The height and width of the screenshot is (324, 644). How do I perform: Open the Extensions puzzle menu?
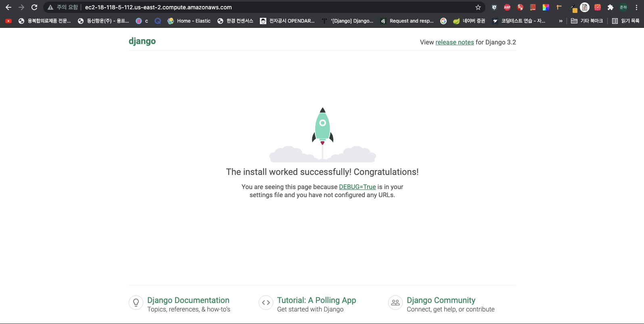(611, 7)
